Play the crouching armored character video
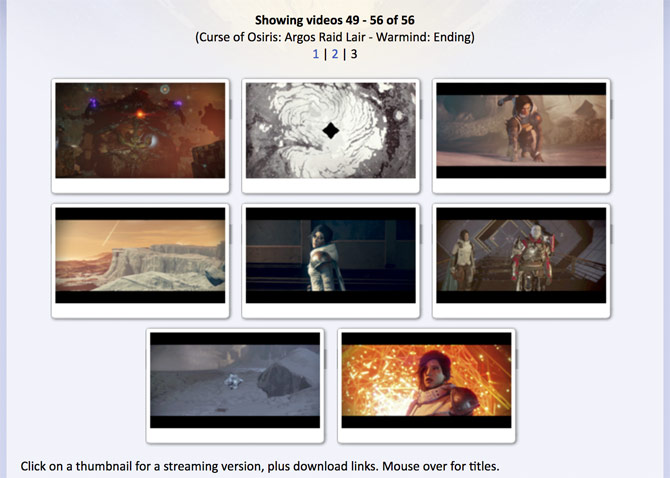This screenshot has height=478, width=670. [521, 130]
